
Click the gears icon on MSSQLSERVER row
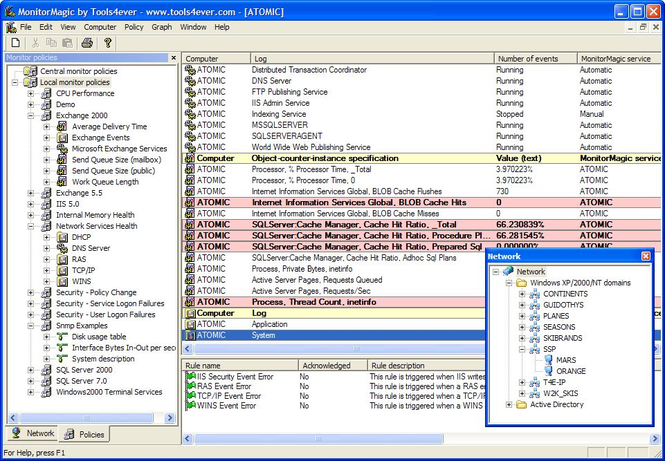click(x=190, y=125)
